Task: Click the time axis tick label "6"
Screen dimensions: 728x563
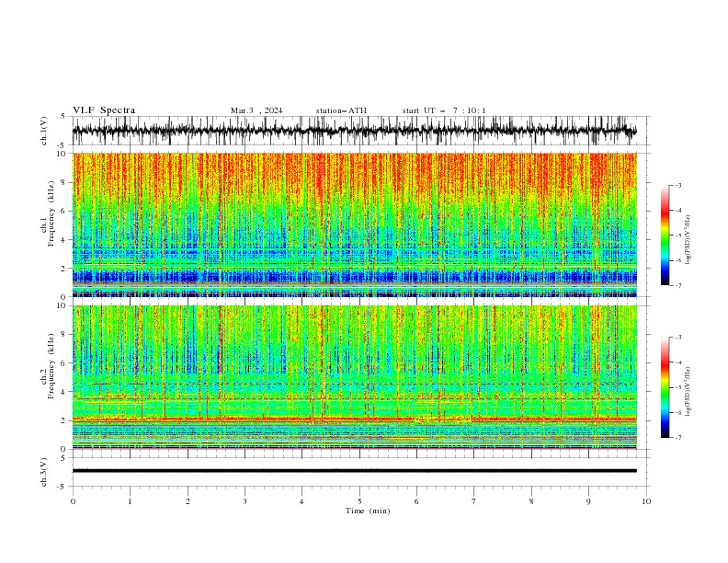Action: [416, 501]
